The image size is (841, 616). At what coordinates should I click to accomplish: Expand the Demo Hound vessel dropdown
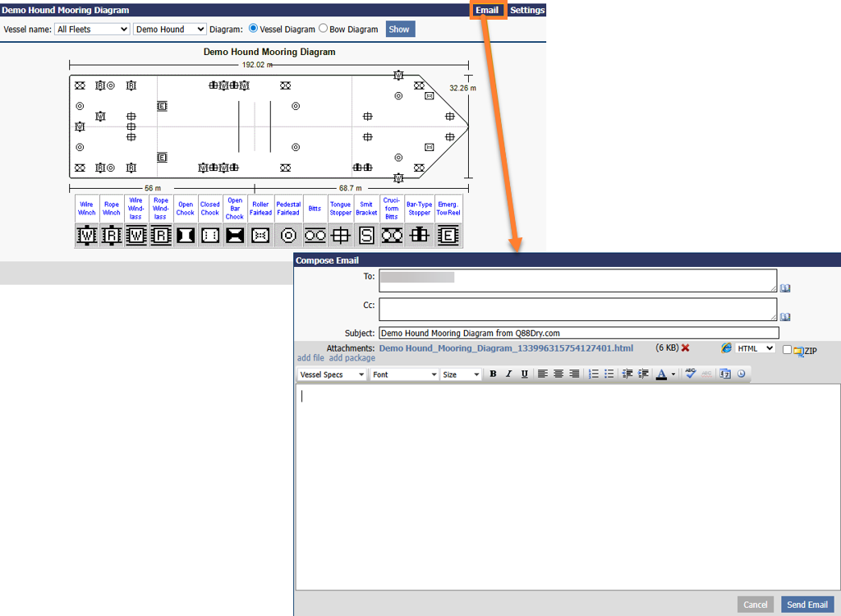pos(170,30)
